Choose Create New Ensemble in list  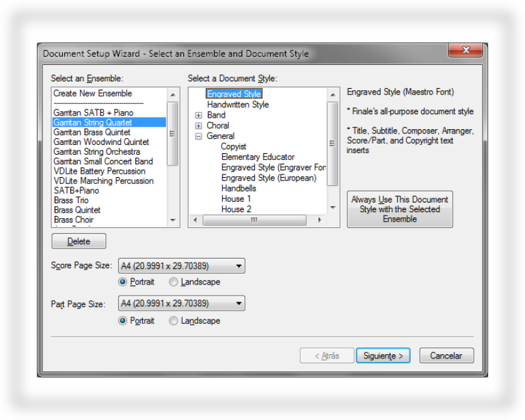(93, 94)
